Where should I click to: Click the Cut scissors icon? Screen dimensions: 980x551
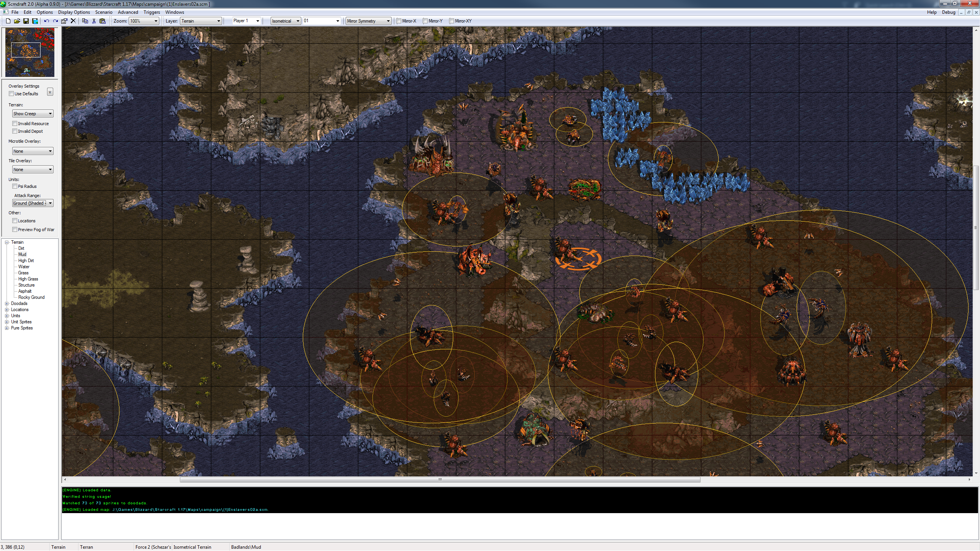click(x=94, y=21)
